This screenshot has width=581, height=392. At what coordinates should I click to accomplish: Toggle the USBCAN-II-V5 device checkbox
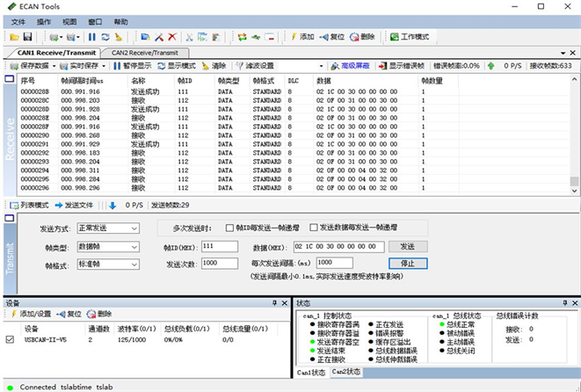(11, 338)
